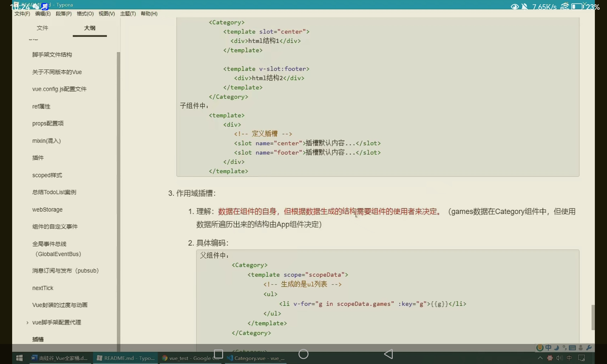Toggle IME punctuation mode button
This screenshot has height=364, width=607.
(x=564, y=348)
